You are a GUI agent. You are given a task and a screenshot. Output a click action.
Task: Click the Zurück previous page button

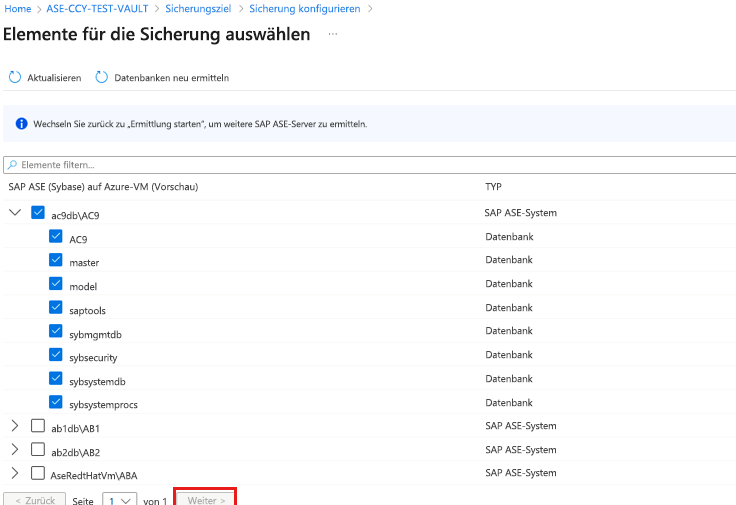pyautogui.click(x=35, y=499)
